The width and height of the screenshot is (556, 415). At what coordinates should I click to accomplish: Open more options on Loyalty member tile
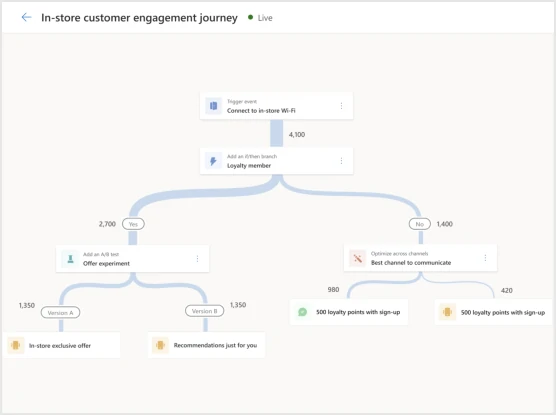click(341, 161)
